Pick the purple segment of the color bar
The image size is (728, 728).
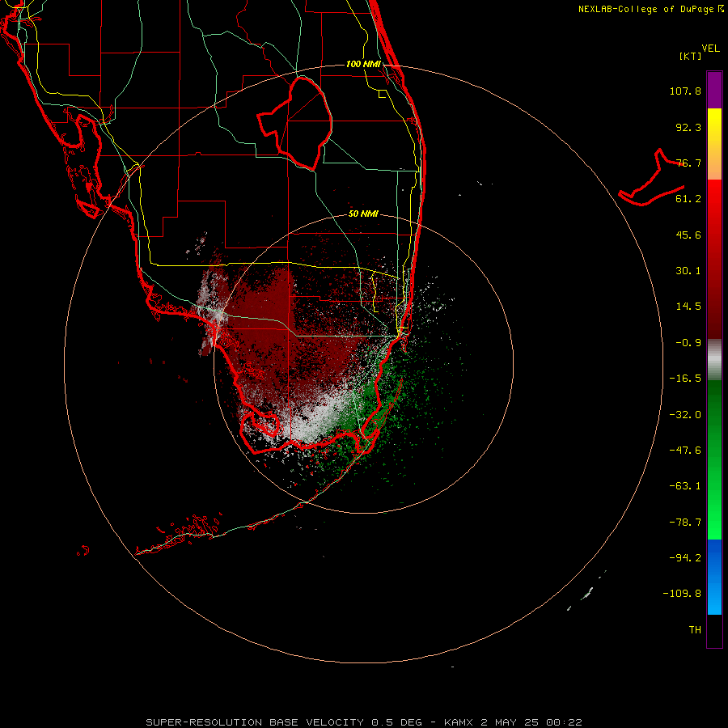[x=714, y=90]
